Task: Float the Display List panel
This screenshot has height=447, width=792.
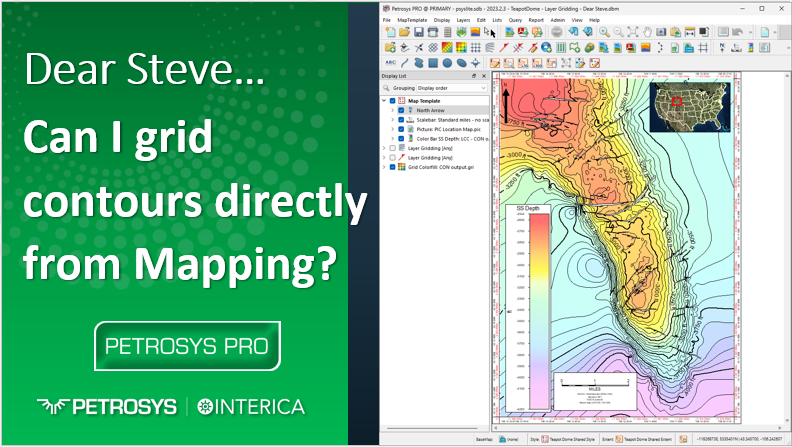Action: (474, 76)
